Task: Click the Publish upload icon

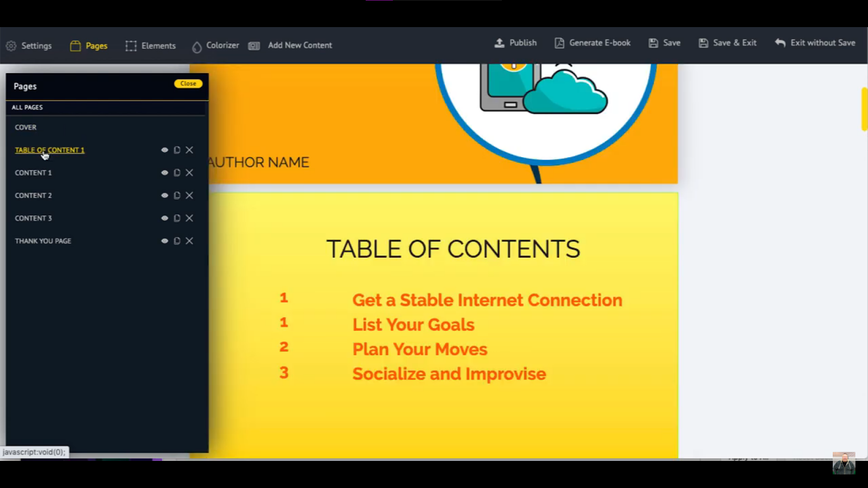Action: [499, 43]
